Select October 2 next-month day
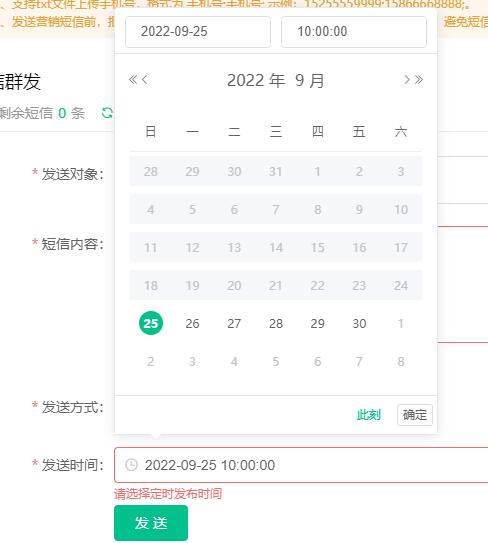Image resolution: width=488 pixels, height=543 pixels. point(151,362)
